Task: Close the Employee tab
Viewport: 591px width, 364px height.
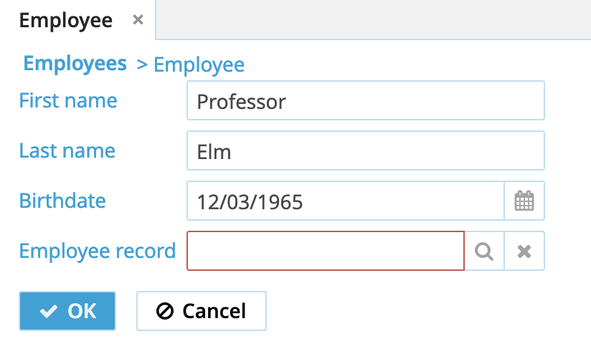Action: click(138, 20)
